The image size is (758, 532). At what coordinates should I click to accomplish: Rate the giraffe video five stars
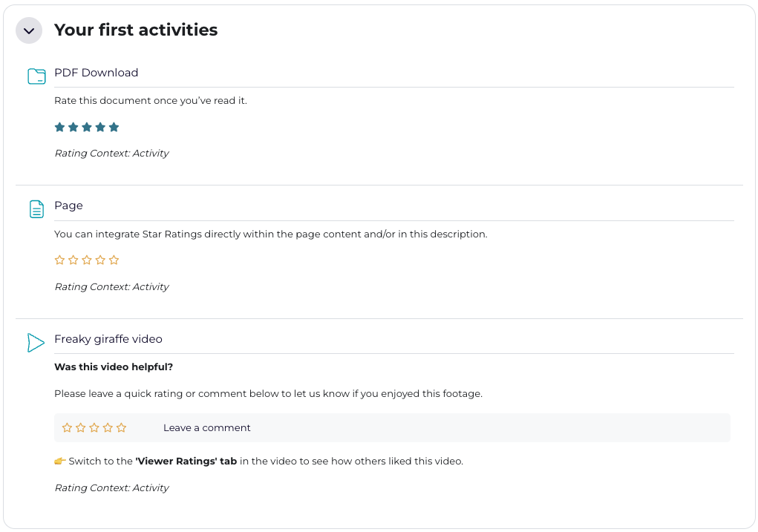point(122,427)
